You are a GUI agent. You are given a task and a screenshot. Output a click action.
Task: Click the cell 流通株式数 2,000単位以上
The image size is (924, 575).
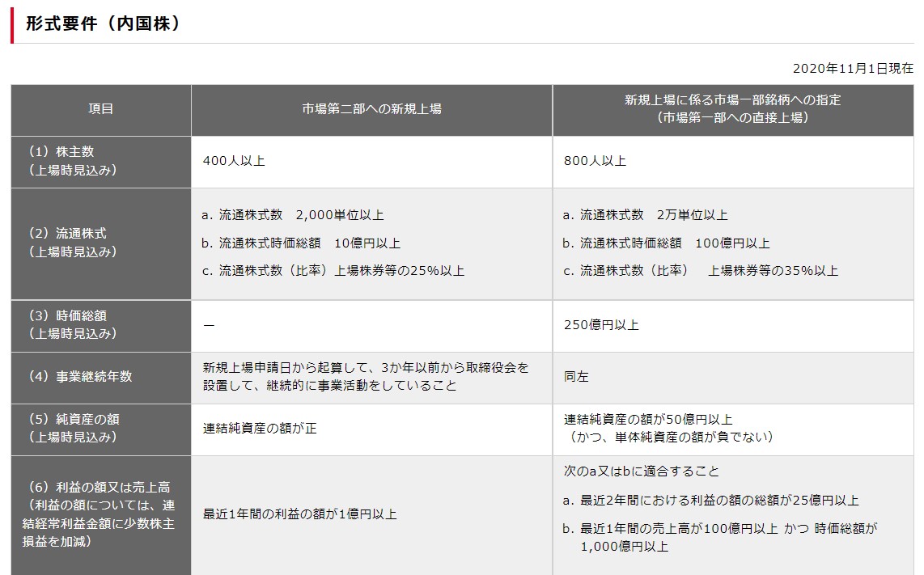point(291,215)
